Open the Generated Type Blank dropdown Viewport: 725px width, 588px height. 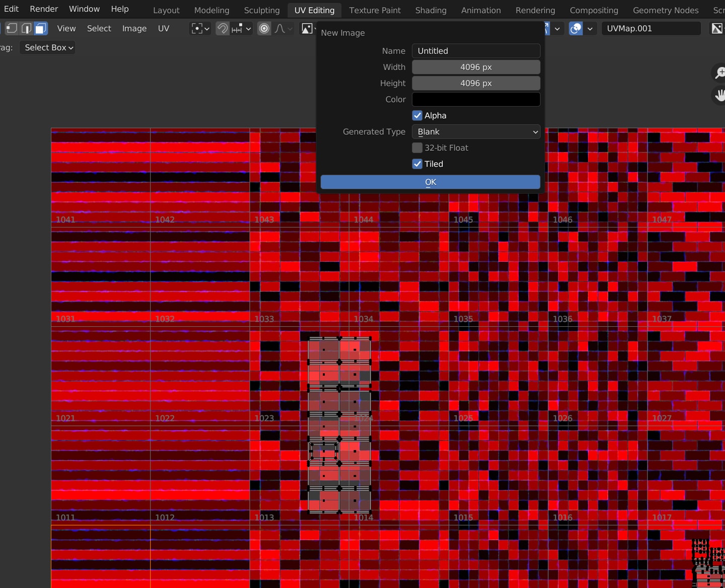(x=476, y=131)
